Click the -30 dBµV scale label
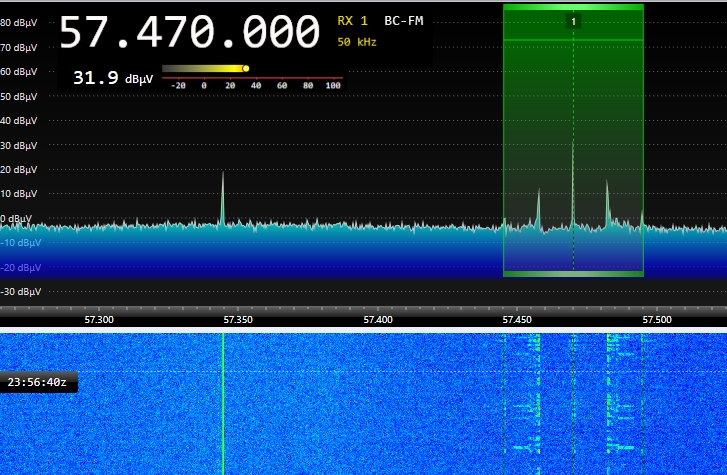The image size is (727, 475). [21, 291]
